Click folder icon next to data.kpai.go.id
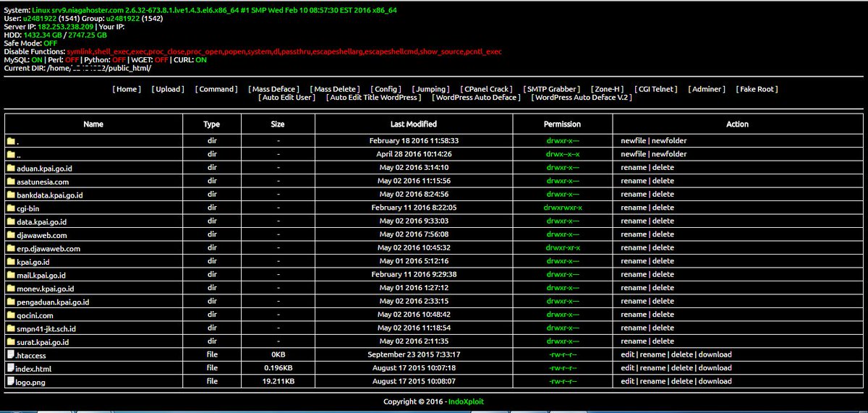 point(11,221)
